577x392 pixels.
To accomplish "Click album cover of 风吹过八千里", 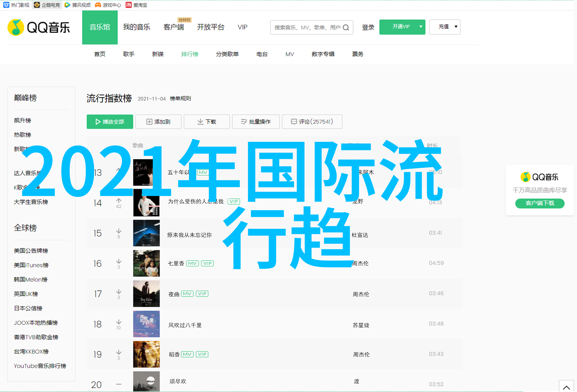I will pos(147,324).
